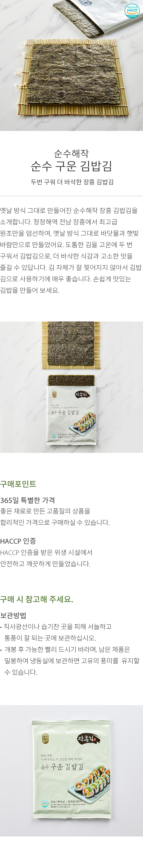Screen dimensions: 143x868
Task: Open the middle photo of seaweed and package
Action: 71,387
